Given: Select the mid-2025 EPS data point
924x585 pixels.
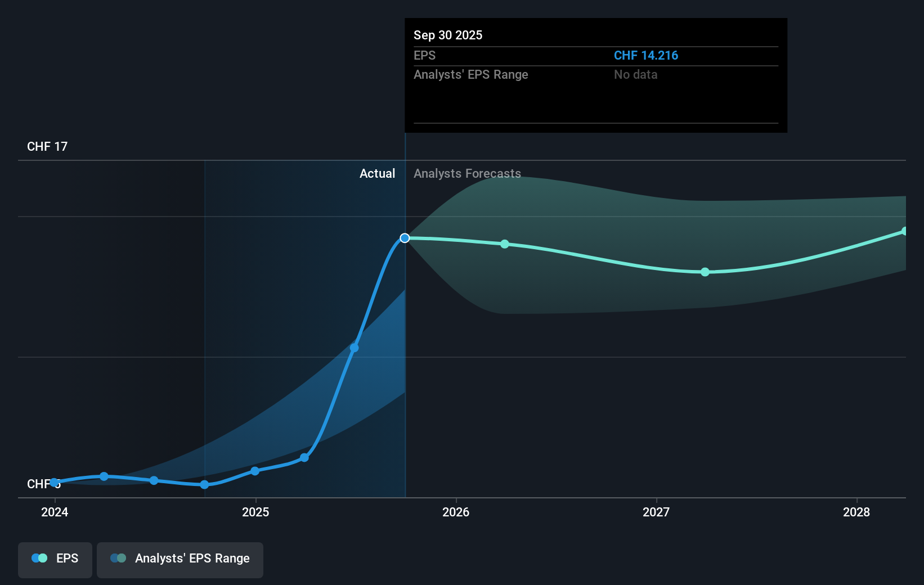Looking at the screenshot, I should [x=355, y=348].
